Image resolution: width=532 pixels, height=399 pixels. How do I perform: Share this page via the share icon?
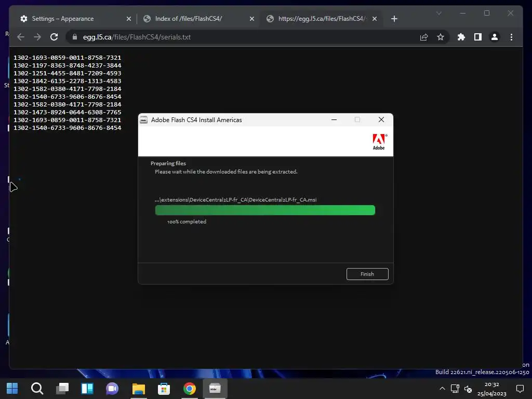[424, 37]
